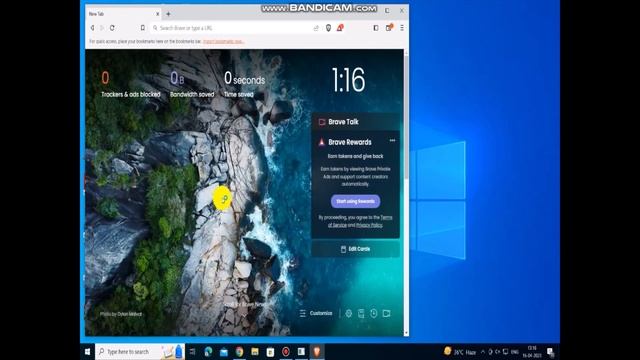Open a new tab with the plus button
This screenshot has width=640, height=360.
(168, 14)
